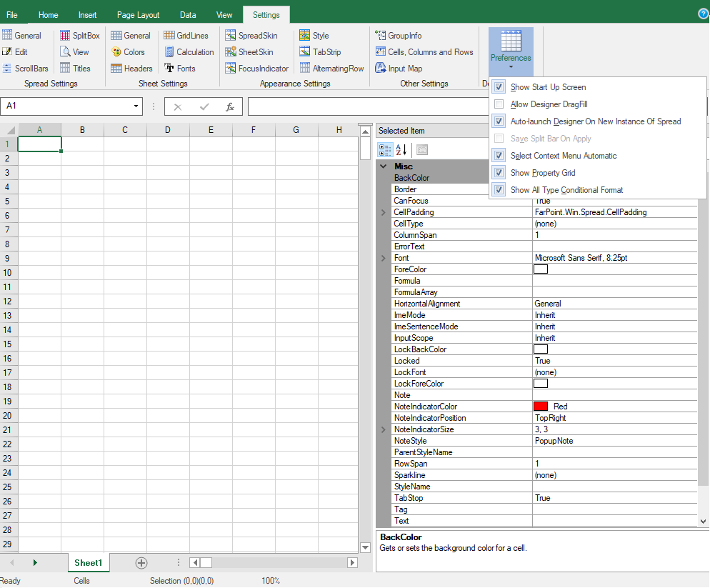The width and height of the screenshot is (710, 588).
Task: Open the FocusIndicator settings
Action: pyautogui.click(x=256, y=69)
